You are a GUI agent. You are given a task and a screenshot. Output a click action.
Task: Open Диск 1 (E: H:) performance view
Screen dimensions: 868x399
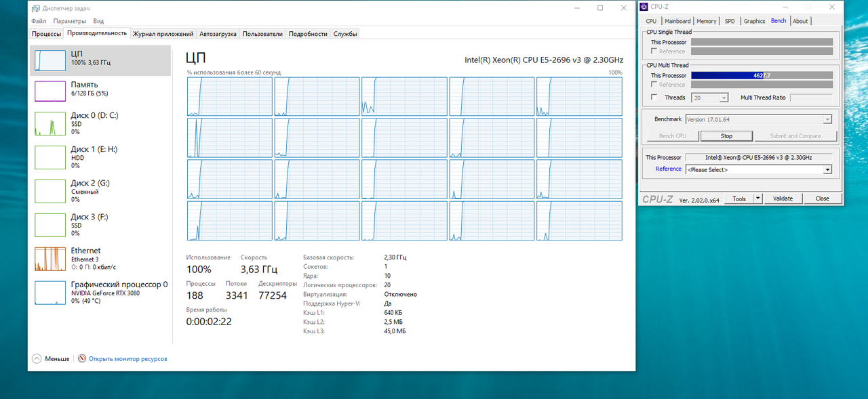click(100, 157)
